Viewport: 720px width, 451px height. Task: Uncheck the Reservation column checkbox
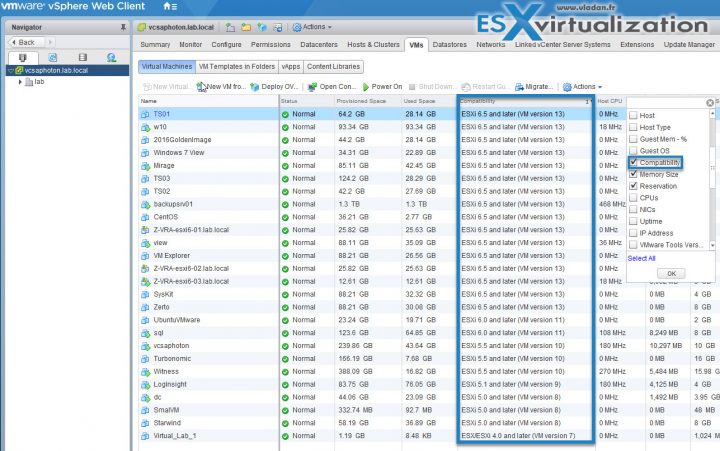pos(633,186)
